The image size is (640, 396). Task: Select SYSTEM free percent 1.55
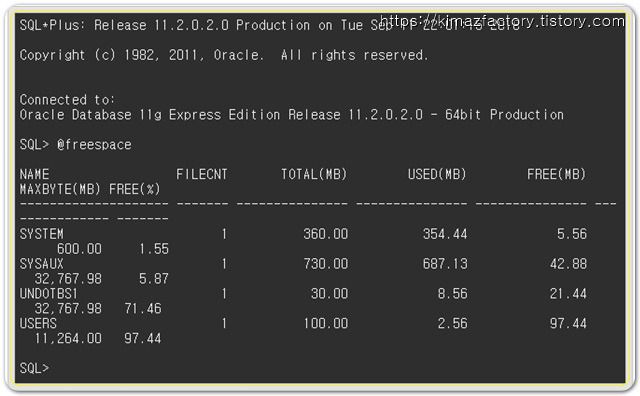point(154,249)
